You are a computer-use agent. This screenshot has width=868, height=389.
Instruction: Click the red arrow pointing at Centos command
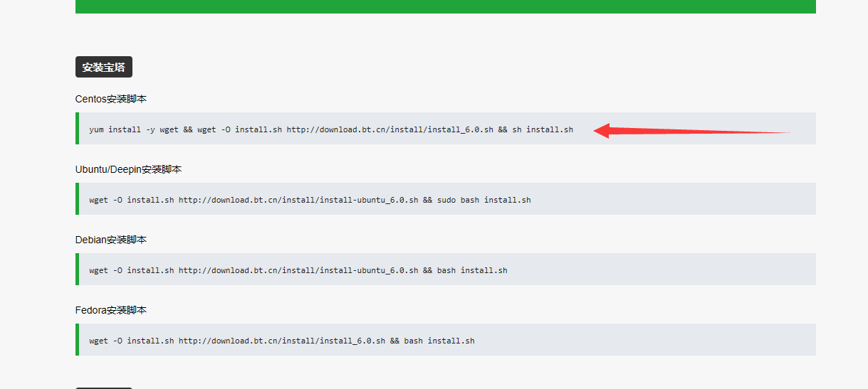691,131
